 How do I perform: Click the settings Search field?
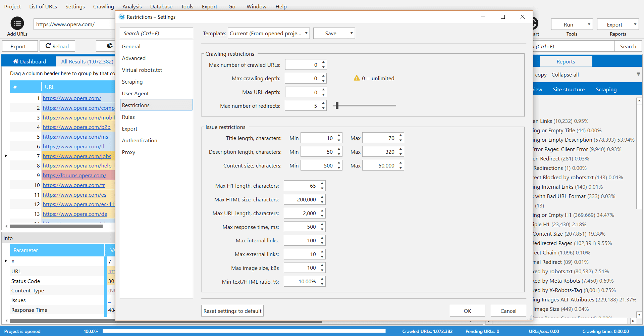click(x=156, y=33)
